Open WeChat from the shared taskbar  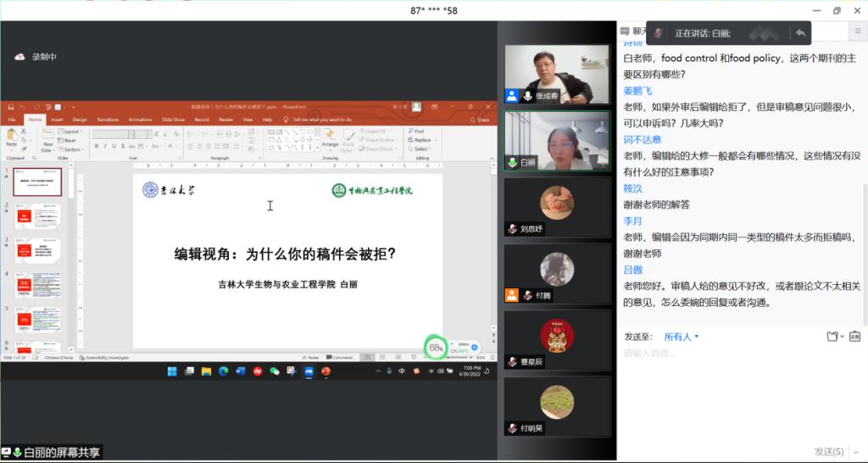coord(274,371)
